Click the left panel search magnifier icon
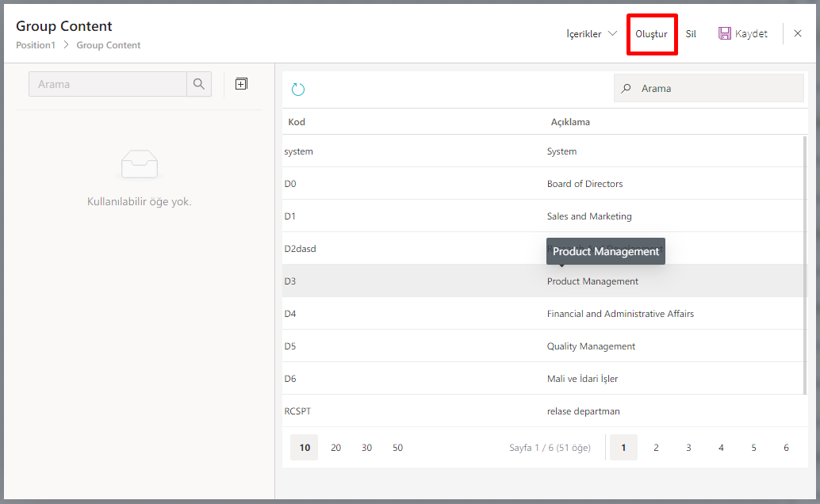Screen dimensions: 820x504 [199, 84]
